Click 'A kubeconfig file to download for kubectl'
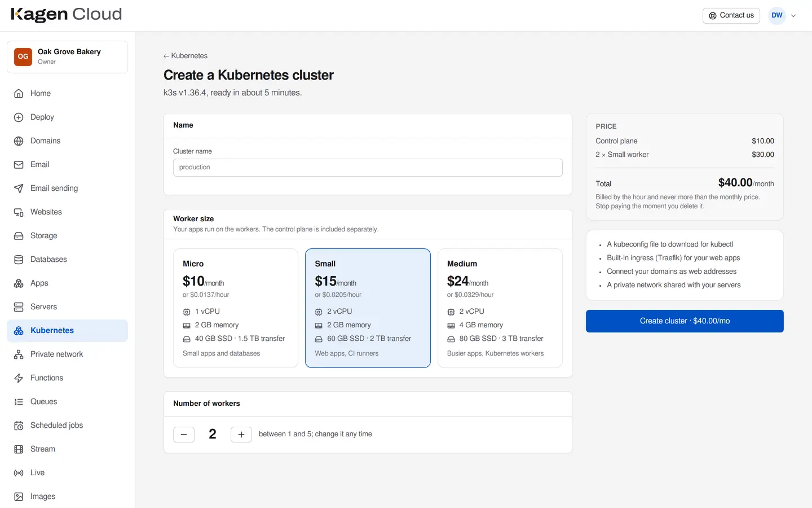The width and height of the screenshot is (812, 508). tap(670, 244)
